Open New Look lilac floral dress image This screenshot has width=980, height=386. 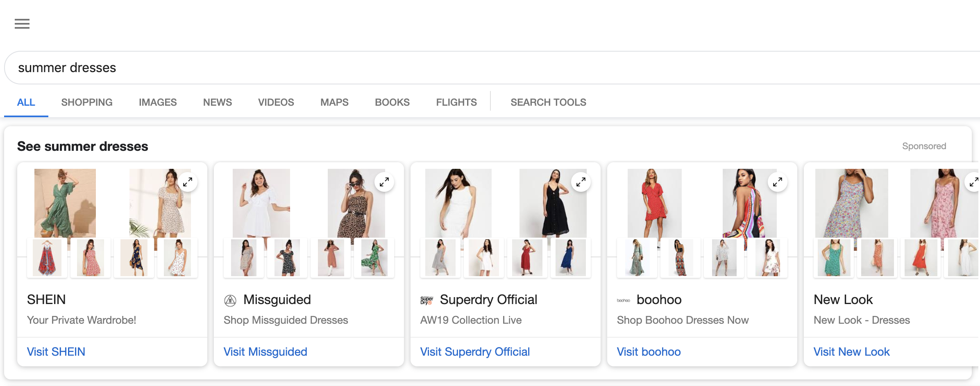click(852, 203)
